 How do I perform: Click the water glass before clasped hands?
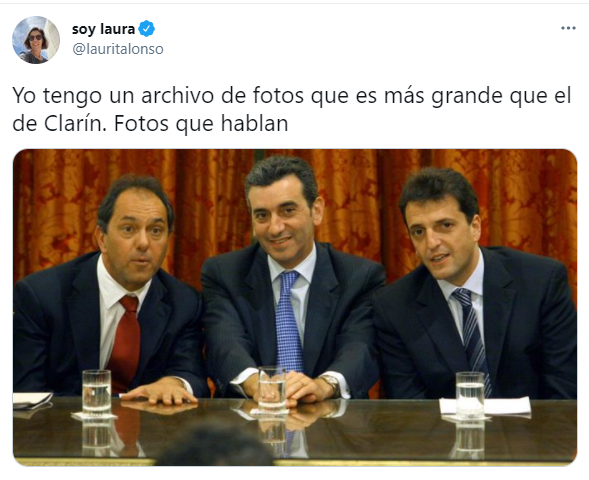point(272,389)
